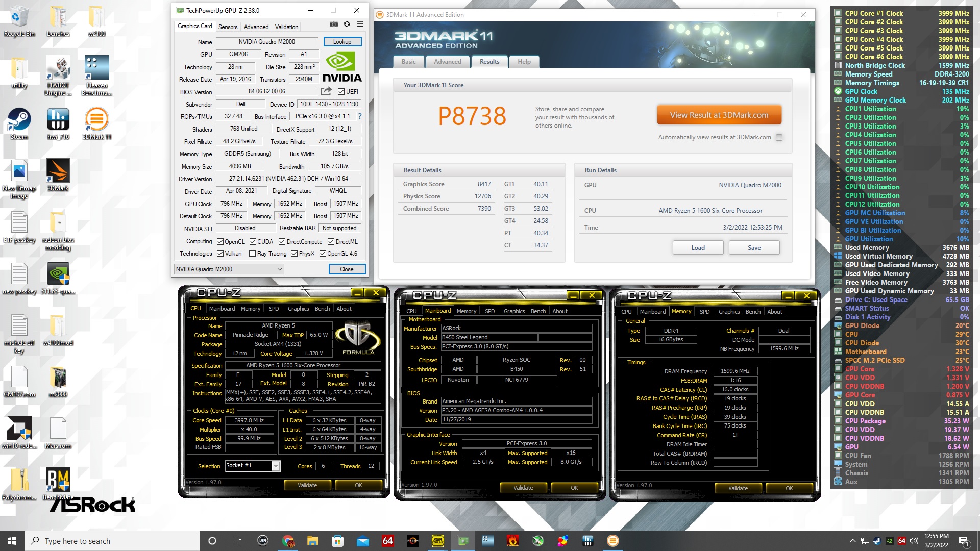Click the Save button in Run Details
This screenshot has width=980, height=551.
(754, 248)
